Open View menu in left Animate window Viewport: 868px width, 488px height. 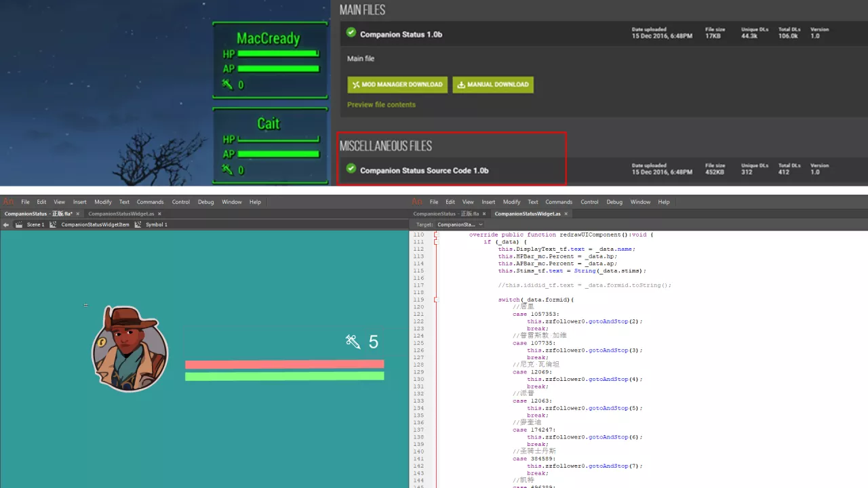(60, 202)
